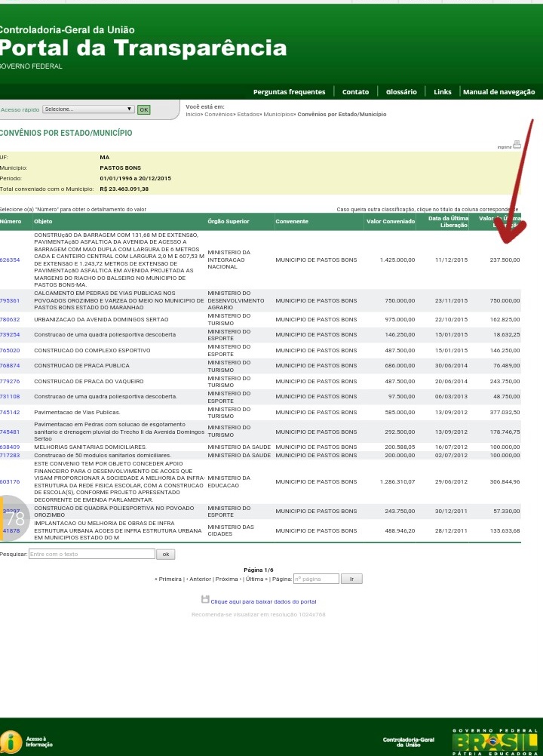The width and height of the screenshot is (543, 756).
Task: Click the Governo Federal Brasil logo
Action: coord(494,741)
